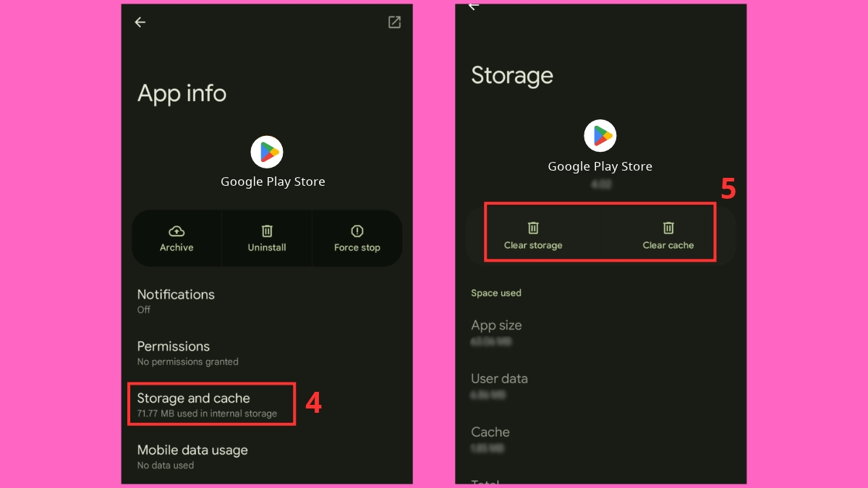Go back from the App info screen
This screenshot has width=868, height=488.
[x=140, y=22]
